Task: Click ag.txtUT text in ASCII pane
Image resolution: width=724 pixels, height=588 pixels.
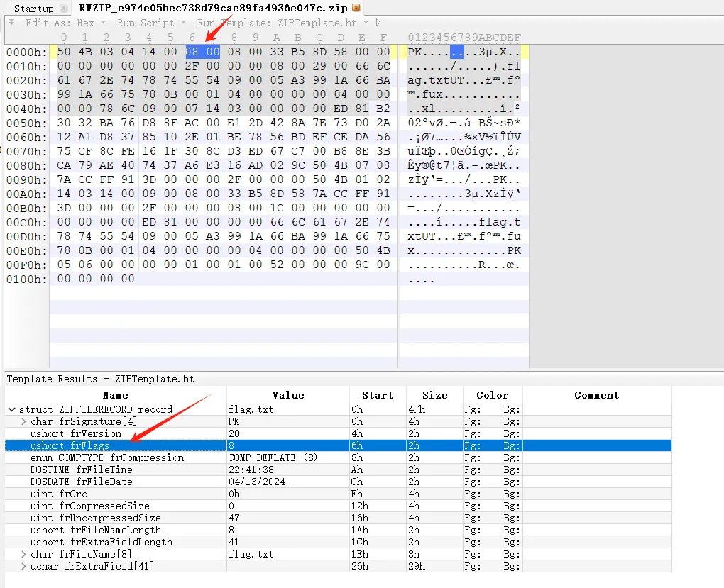Action: tap(435, 80)
